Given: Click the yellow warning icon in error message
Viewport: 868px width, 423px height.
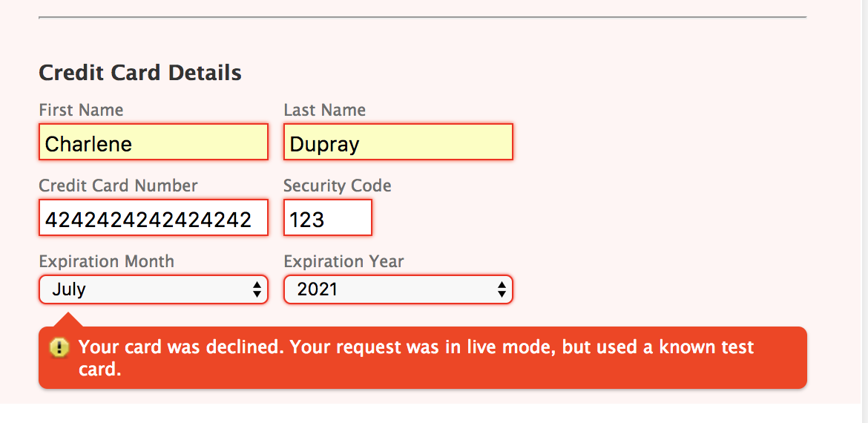Looking at the screenshot, I should pos(59,347).
